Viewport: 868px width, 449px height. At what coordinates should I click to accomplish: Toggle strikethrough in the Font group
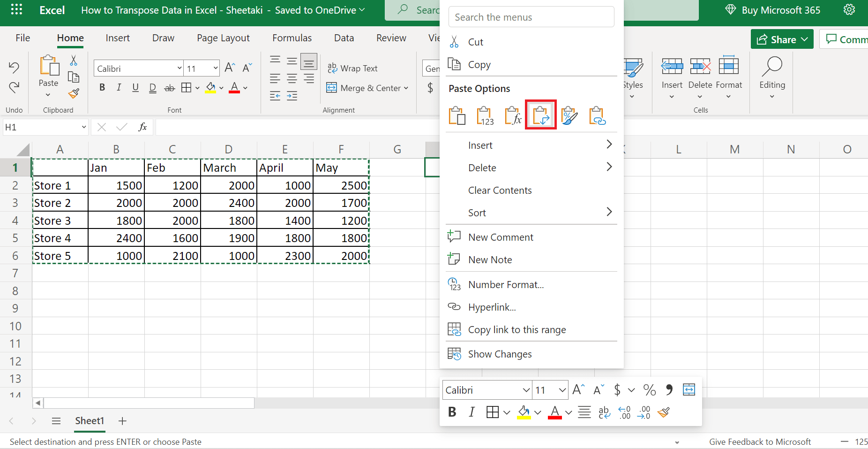pyautogui.click(x=169, y=87)
